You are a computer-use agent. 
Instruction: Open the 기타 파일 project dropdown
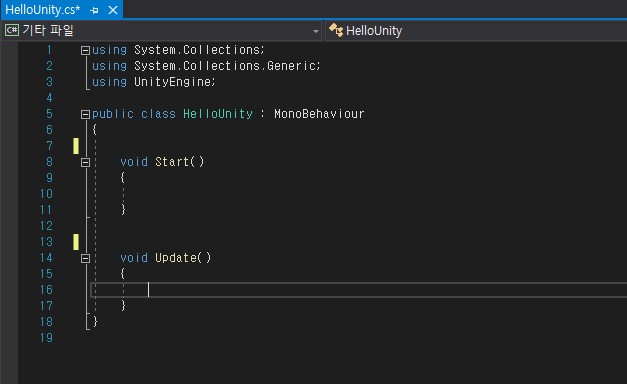[162, 30]
